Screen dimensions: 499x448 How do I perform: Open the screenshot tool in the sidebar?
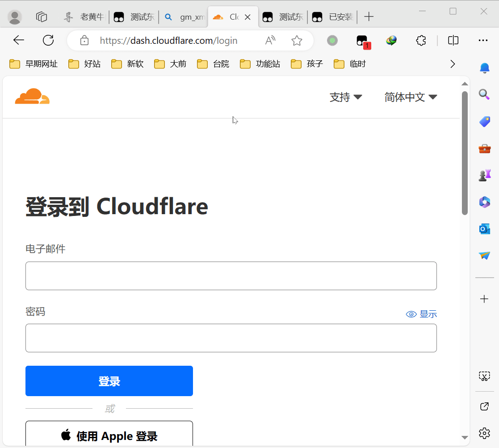pyautogui.click(x=484, y=376)
